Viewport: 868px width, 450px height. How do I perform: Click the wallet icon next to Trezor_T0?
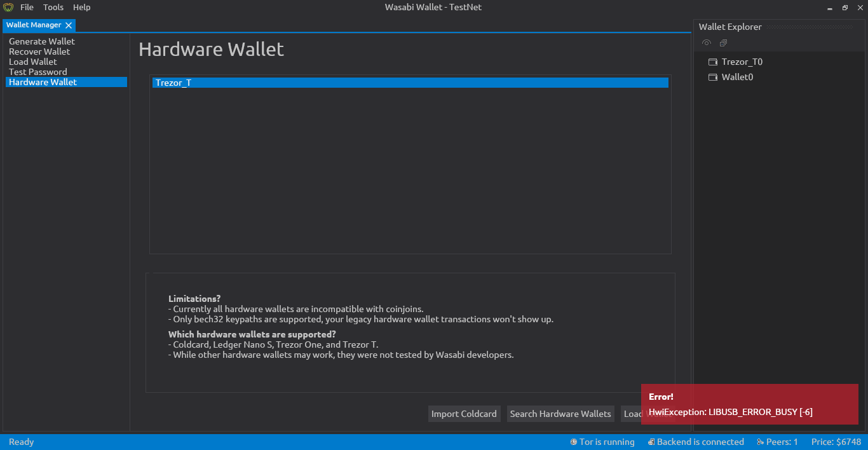(x=712, y=61)
